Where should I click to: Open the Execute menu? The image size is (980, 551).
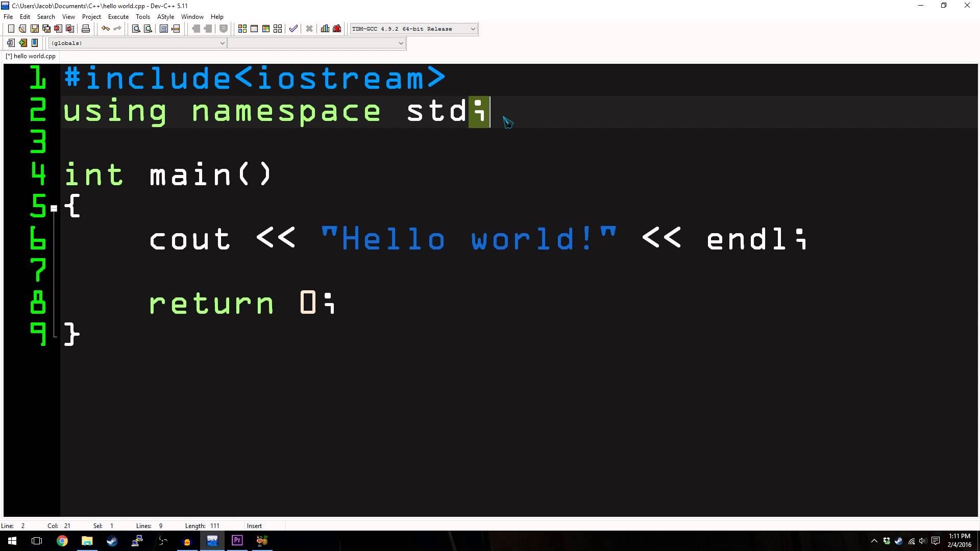point(118,16)
